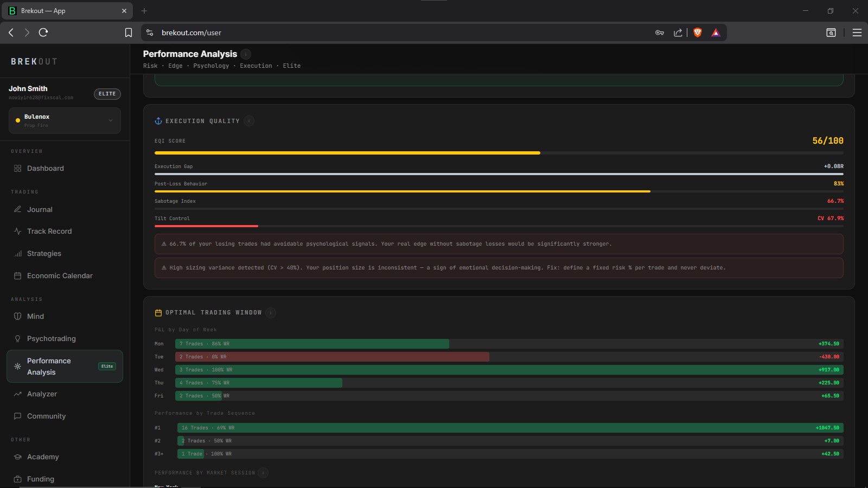The width and height of the screenshot is (868, 488).
Task: Open Strategies in the sidebar
Action: click(x=44, y=254)
